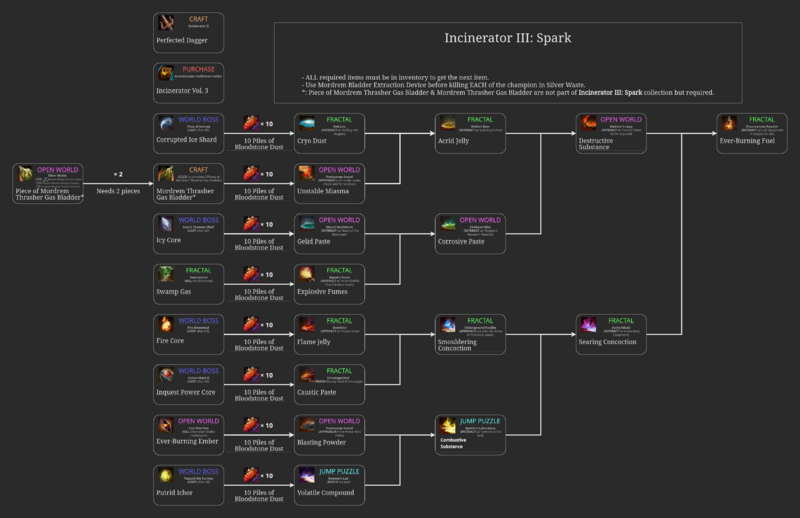This screenshot has width=800, height=518.
Task: Select the Putrid Ichor icon
Action: pyautogui.click(x=166, y=475)
